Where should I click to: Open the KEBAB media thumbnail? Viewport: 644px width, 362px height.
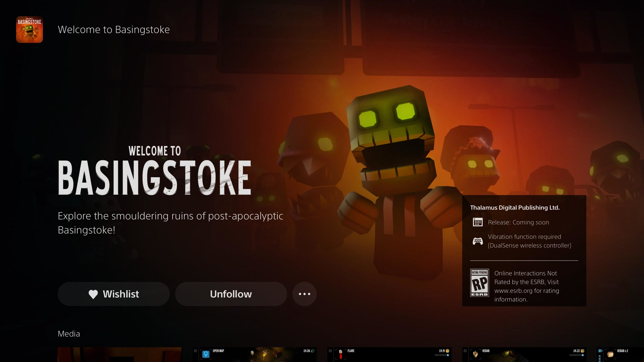point(524,355)
